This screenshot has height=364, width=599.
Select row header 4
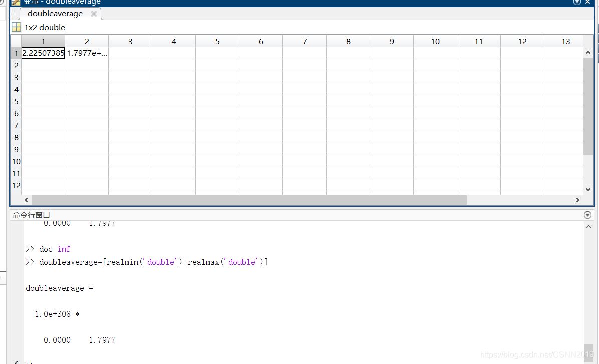16,89
